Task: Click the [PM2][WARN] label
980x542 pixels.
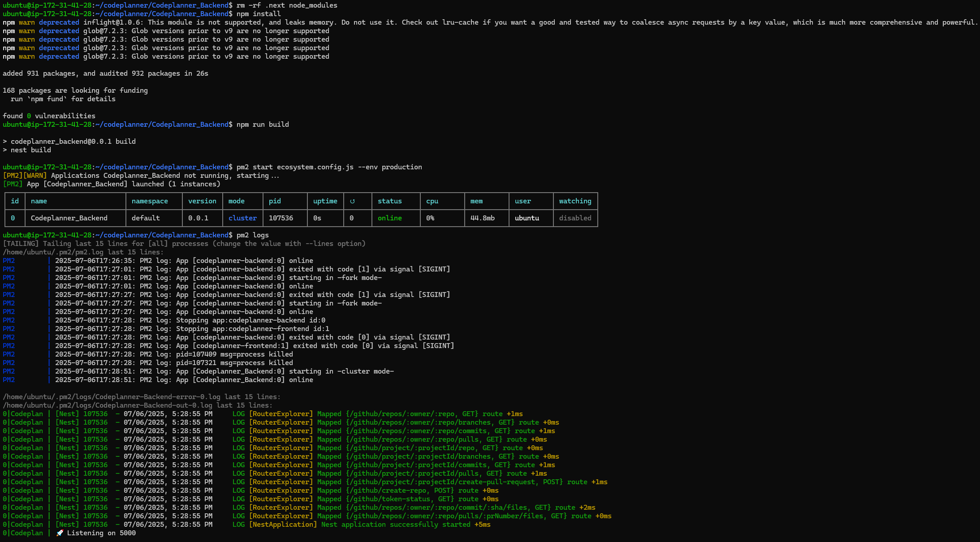Action: [x=25, y=176]
